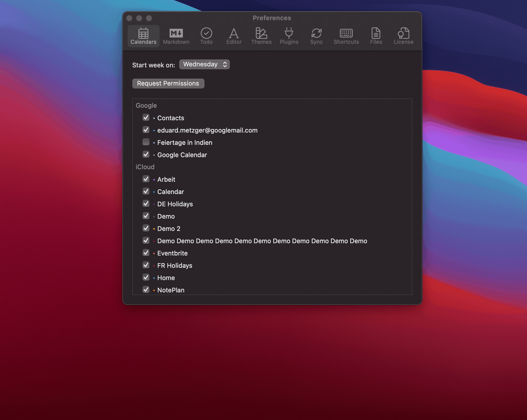Uncheck the Google Calendar checkbox
This screenshot has width=527, height=420.
146,154
